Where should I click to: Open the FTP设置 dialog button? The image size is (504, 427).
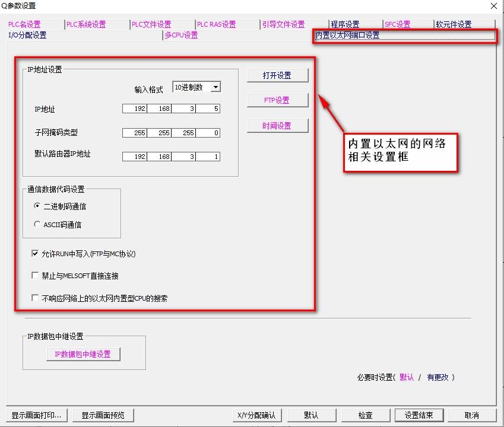(277, 100)
